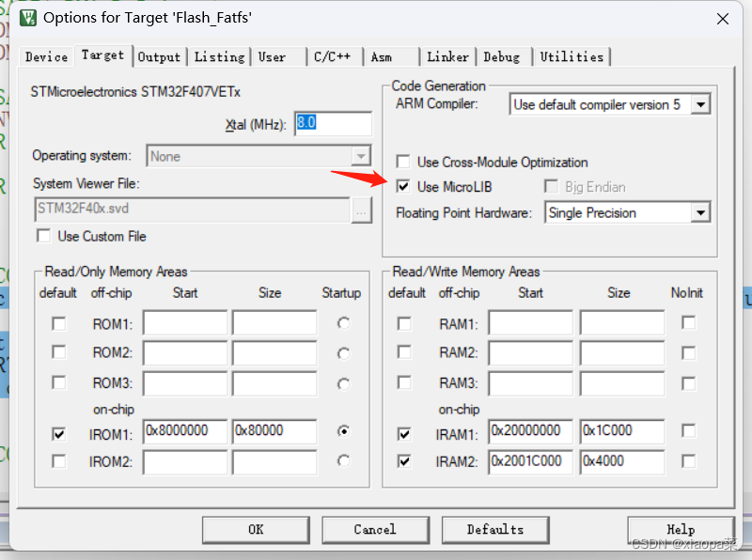
Task: Select ROM2 Startup radio button
Action: tap(343, 354)
